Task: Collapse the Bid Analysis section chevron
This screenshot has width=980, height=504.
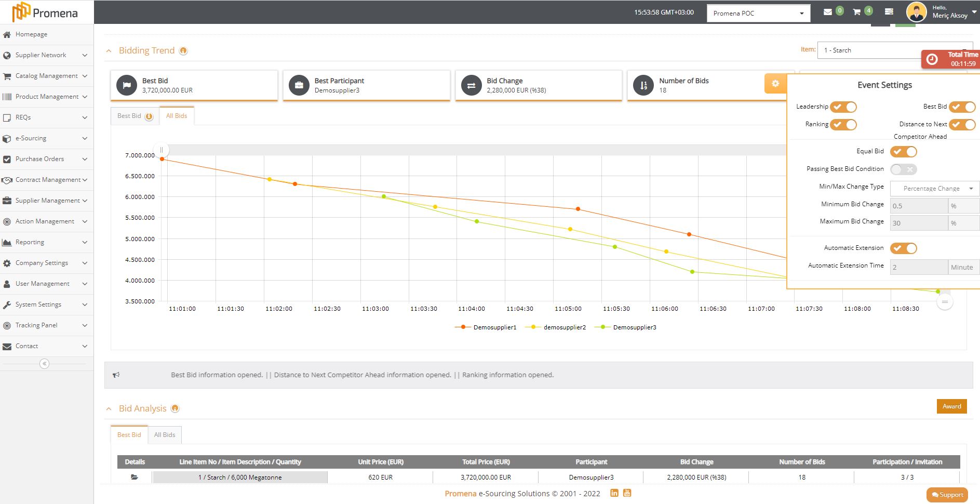Action: (109, 409)
